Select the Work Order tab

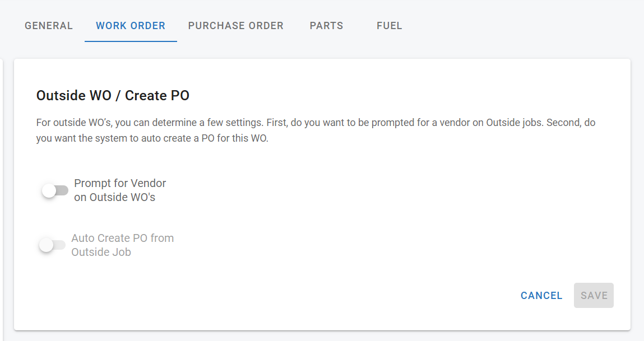[131, 26]
